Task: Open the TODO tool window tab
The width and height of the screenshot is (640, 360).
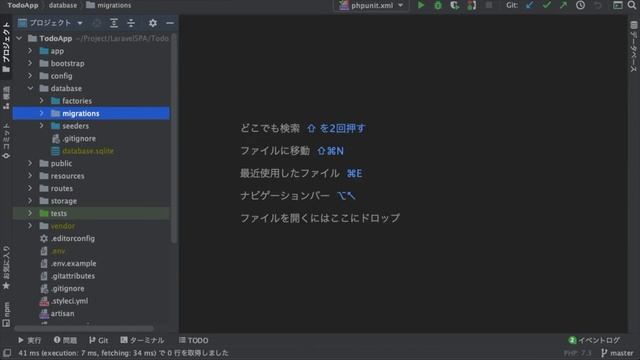Action: click(x=193, y=340)
